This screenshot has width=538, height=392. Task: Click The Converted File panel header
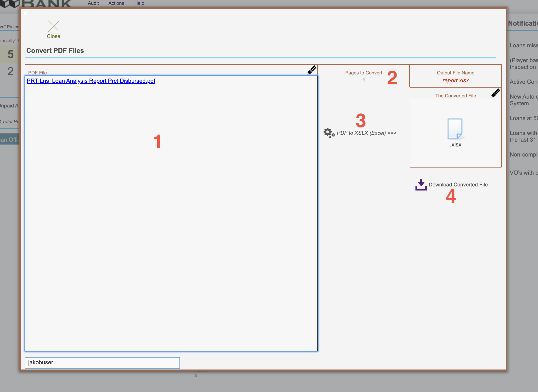455,96
